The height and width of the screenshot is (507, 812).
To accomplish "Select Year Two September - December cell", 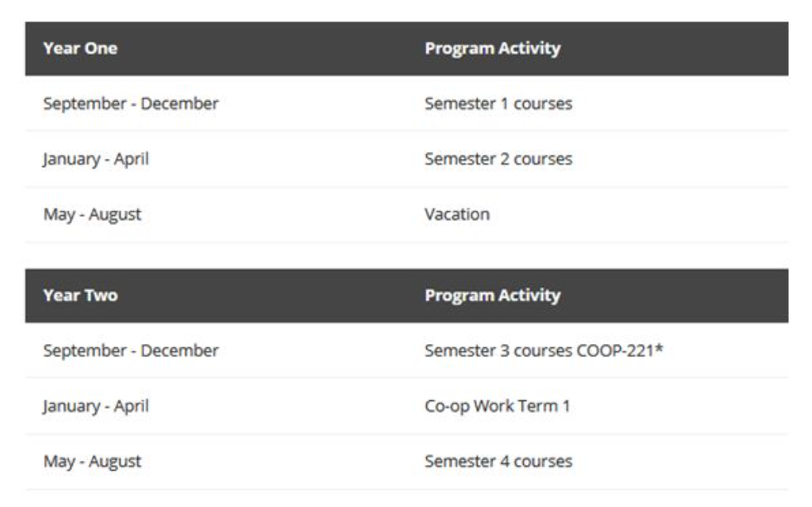I will 131,351.
